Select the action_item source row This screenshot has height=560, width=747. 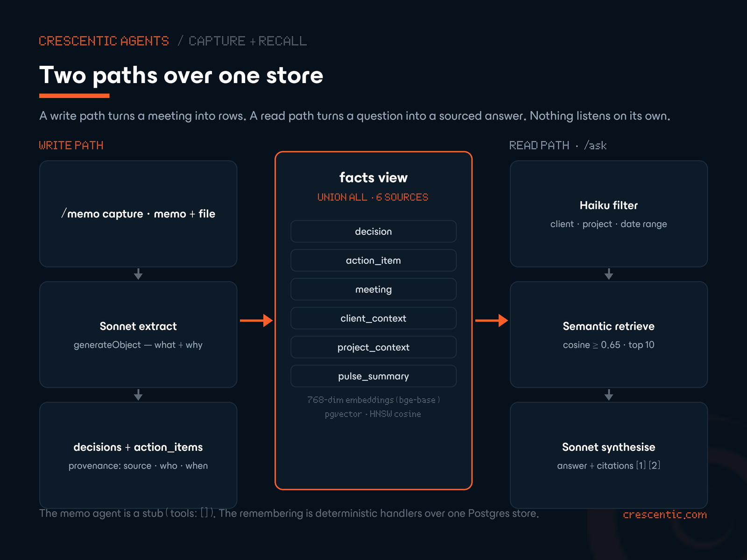click(x=373, y=260)
